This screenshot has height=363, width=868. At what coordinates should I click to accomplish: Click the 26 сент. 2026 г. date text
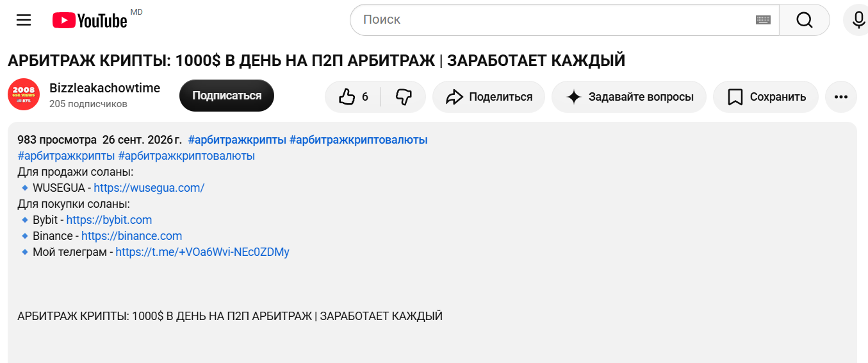pyautogui.click(x=142, y=140)
